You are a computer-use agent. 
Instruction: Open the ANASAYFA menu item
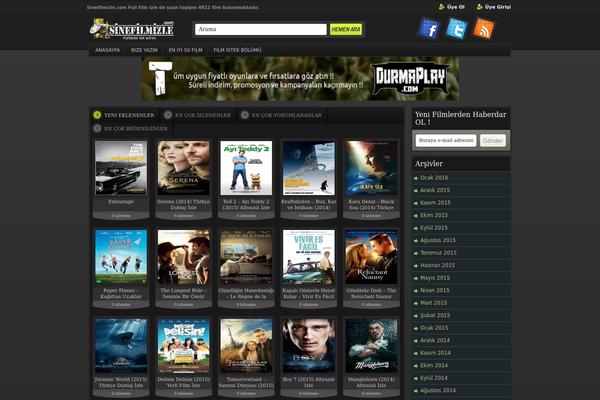[108, 50]
